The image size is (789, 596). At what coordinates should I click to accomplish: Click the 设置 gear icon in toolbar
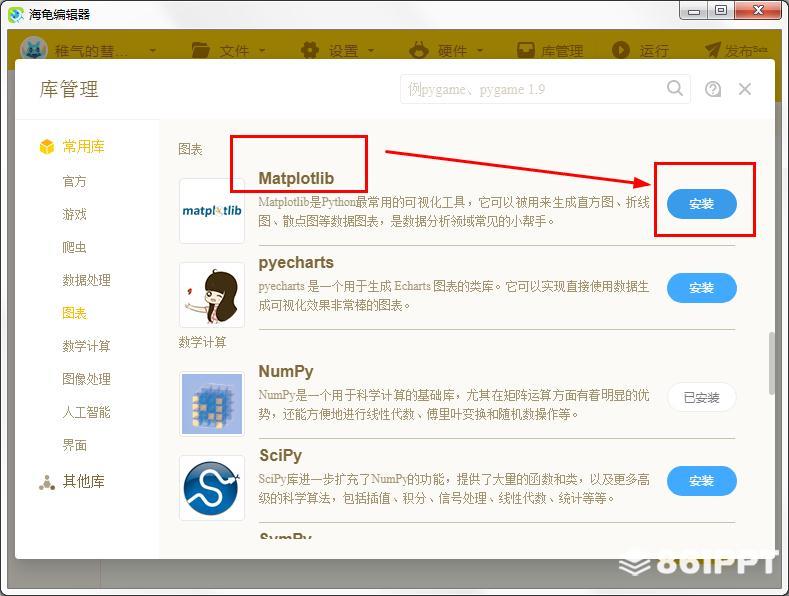[309, 50]
